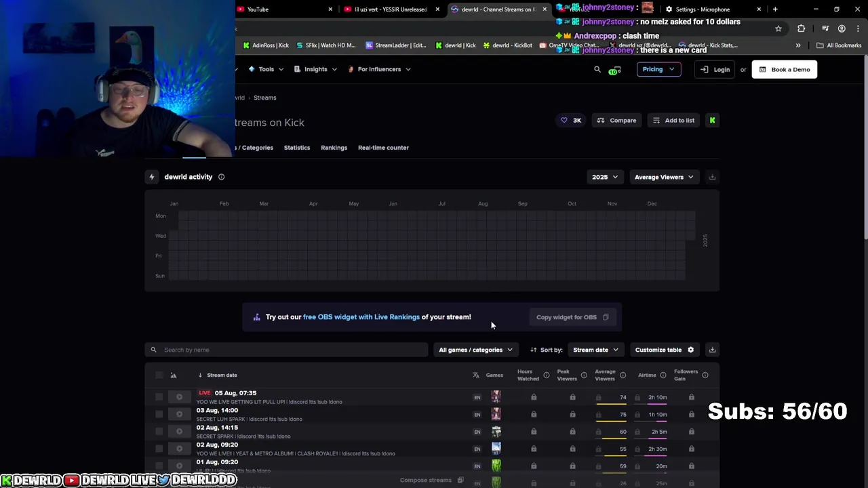Click Hours Watched lock on 05 Aug row
868x488 pixels.
click(x=534, y=397)
